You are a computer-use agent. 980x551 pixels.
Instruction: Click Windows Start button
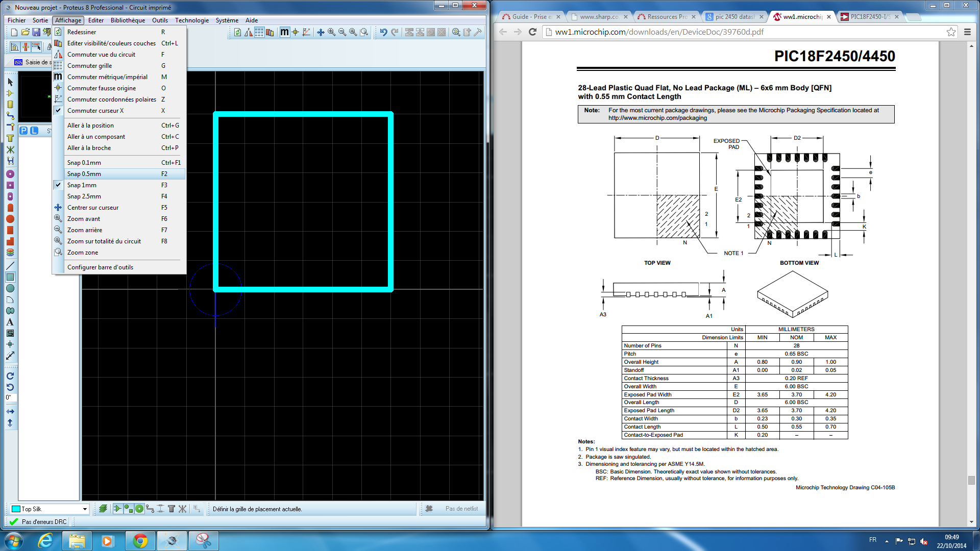[x=14, y=541]
